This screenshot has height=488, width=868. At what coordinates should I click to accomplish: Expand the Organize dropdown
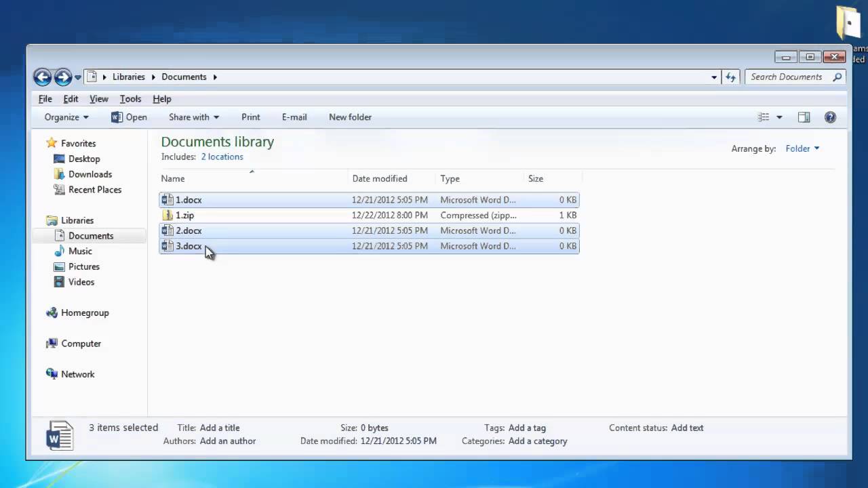(66, 117)
